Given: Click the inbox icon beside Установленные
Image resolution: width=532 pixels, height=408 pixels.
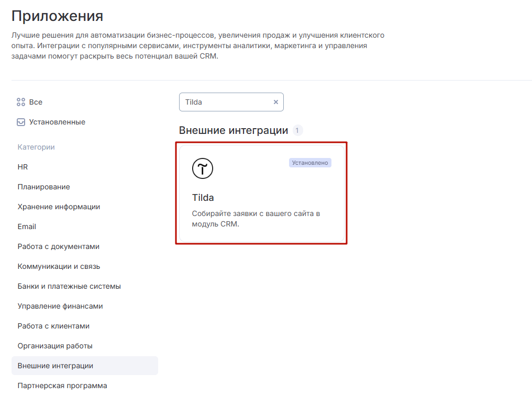Looking at the screenshot, I should point(21,122).
